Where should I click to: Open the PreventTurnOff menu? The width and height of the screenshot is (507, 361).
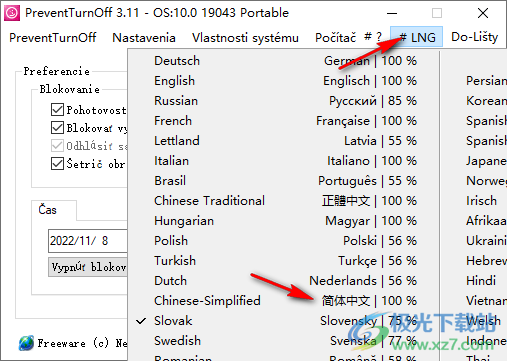coord(53,37)
